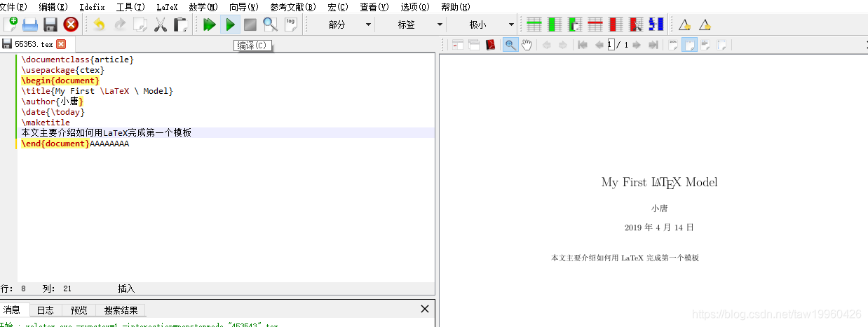The image size is (868, 327).
Task: Open the 向导(W) menu
Action: (244, 7)
